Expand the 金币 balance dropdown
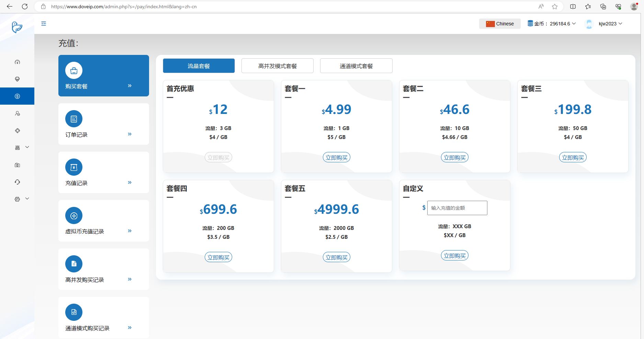644x339 pixels. [552, 24]
